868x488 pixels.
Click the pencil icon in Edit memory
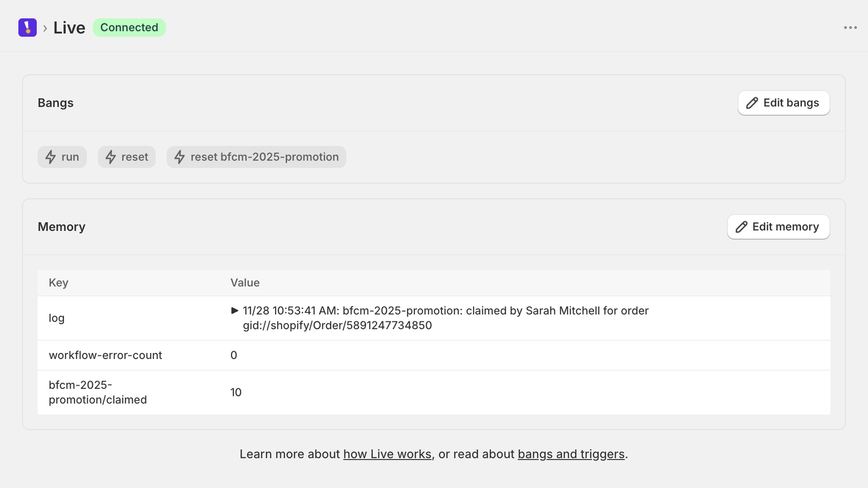point(741,227)
